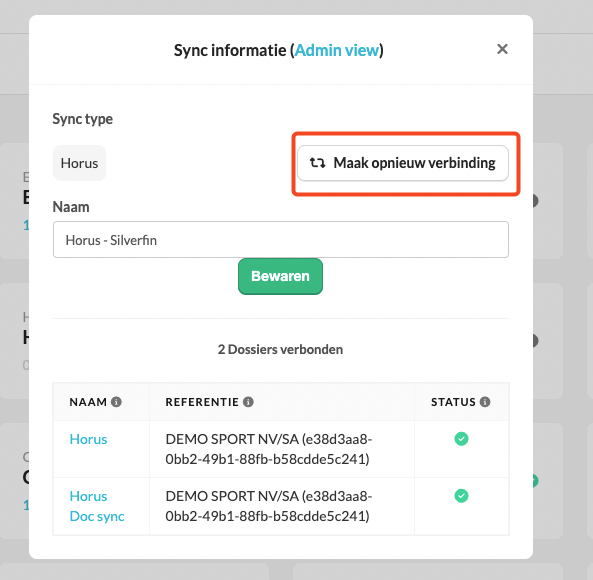Screen dimensions: 593x580
Task: Click the REFERENTIE column header text
Action: (x=202, y=402)
